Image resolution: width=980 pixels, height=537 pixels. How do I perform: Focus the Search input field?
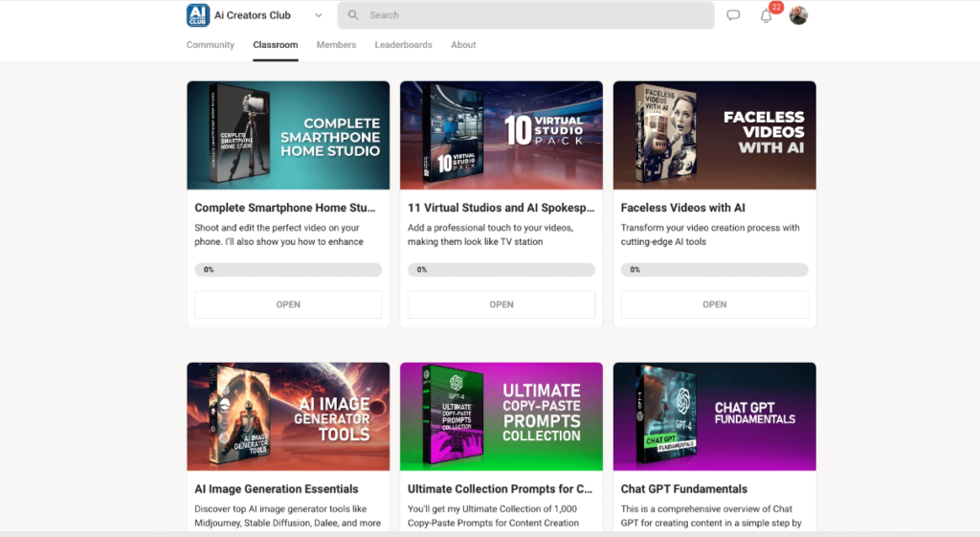point(525,15)
